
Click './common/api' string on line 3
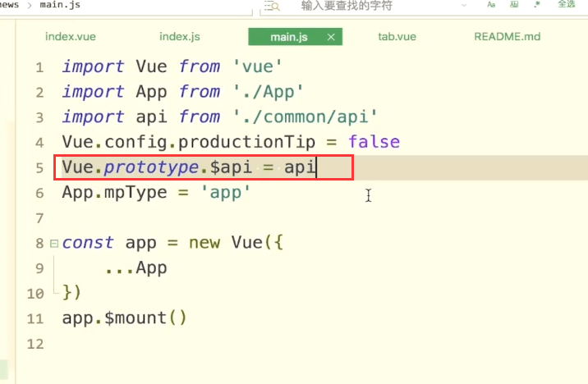(305, 117)
